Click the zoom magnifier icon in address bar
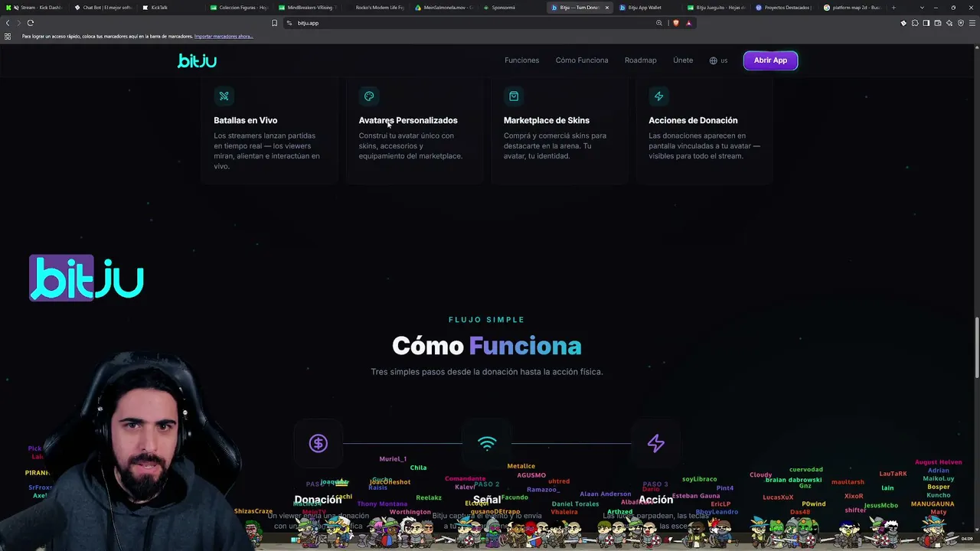The width and height of the screenshot is (980, 551). click(659, 23)
